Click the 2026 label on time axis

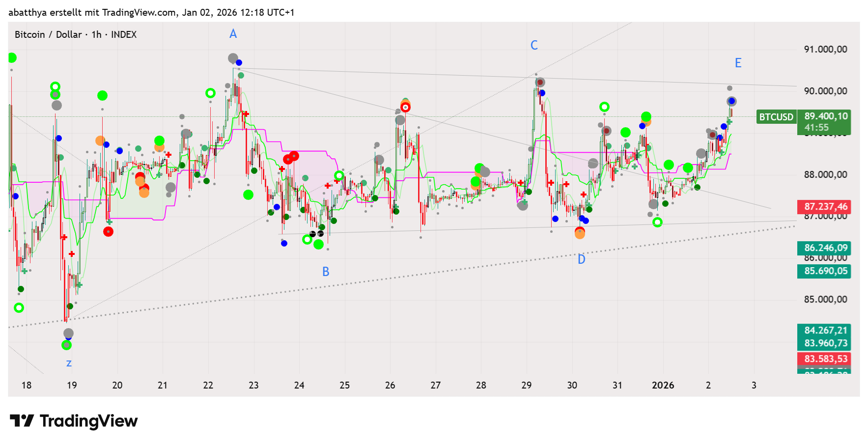click(663, 386)
